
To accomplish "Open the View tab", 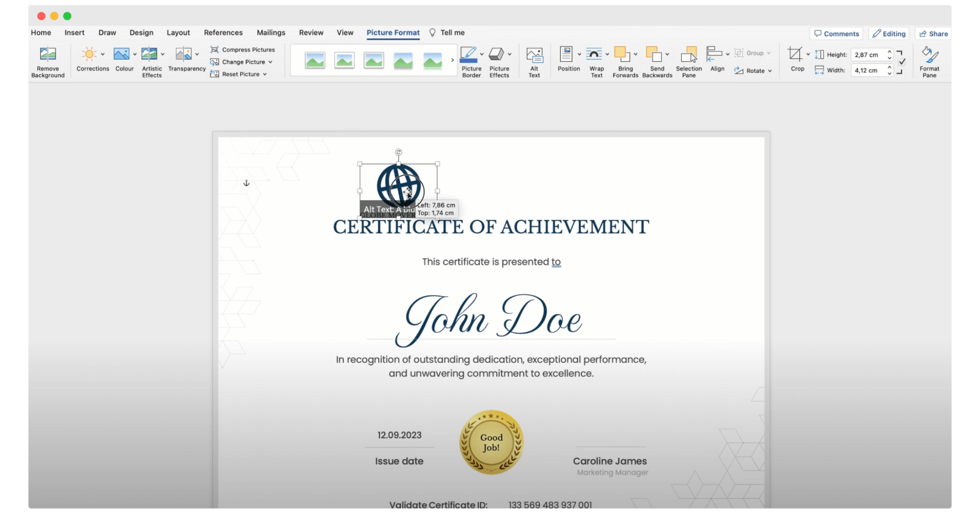I will (345, 32).
